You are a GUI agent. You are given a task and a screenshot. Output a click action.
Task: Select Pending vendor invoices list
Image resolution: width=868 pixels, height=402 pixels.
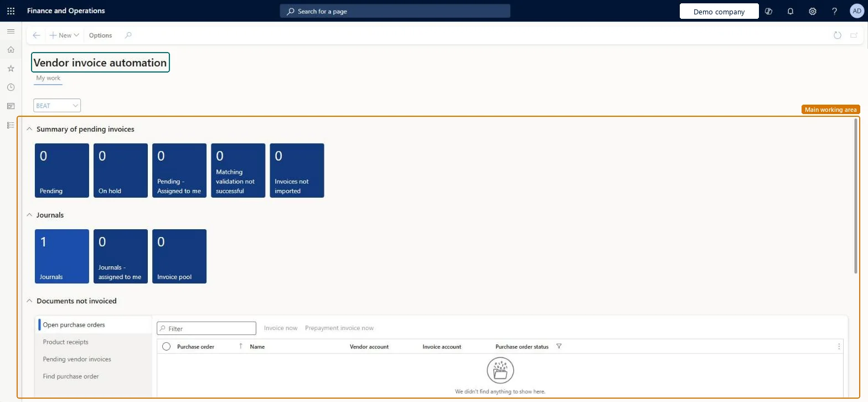point(93,359)
